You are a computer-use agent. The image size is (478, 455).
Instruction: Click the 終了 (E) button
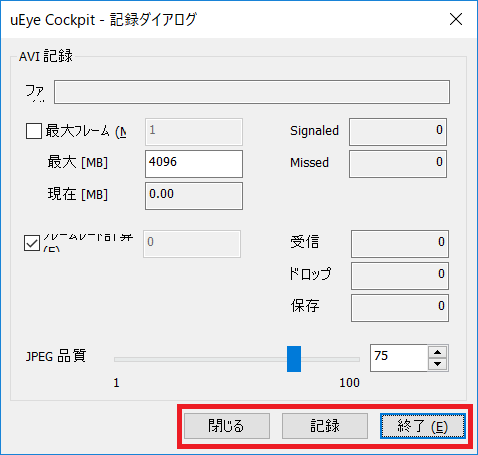(423, 426)
